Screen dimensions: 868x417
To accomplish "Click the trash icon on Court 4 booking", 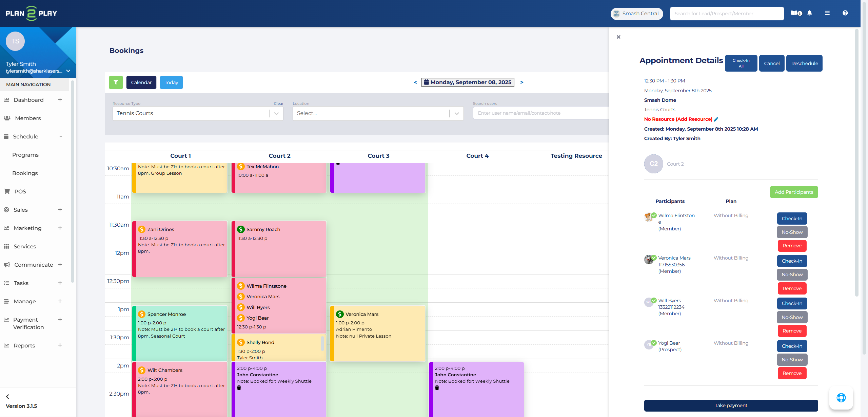I will (437, 388).
